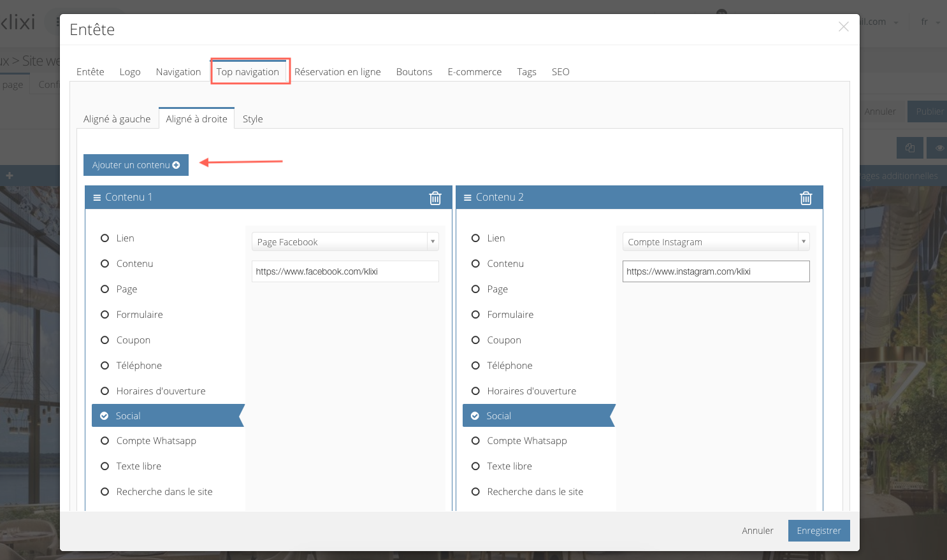947x560 pixels.
Task: Open the Style sub-tab
Action: [253, 119]
